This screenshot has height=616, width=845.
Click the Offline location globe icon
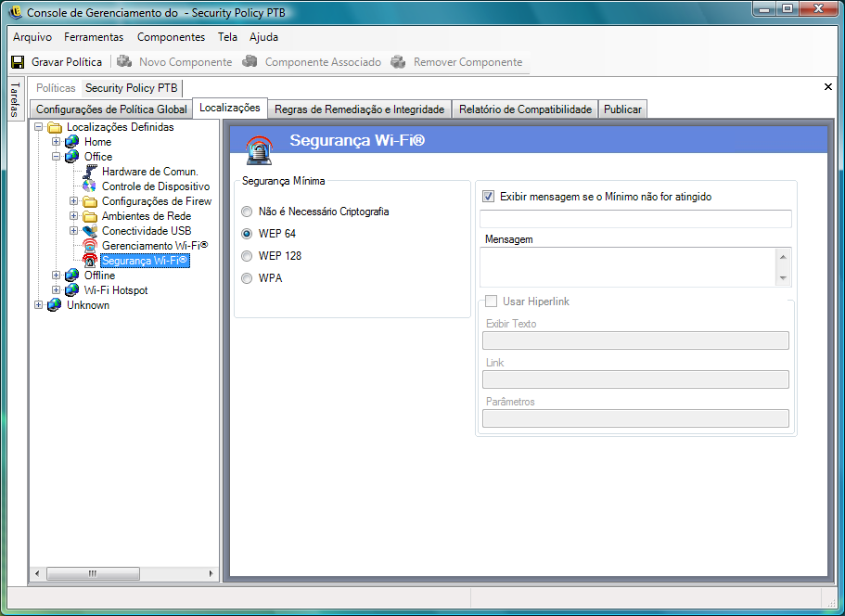(x=71, y=276)
